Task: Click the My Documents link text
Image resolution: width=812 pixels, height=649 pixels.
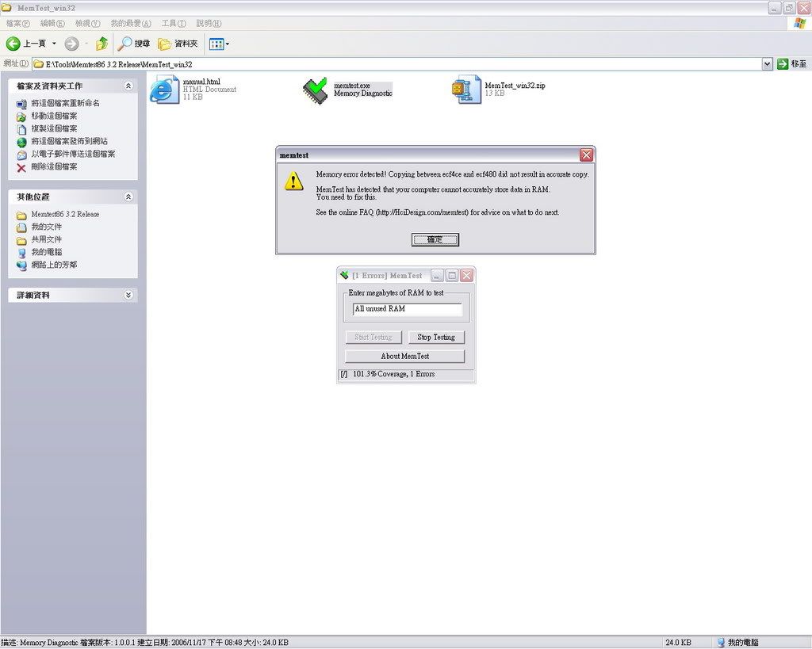Action: pyautogui.click(x=47, y=227)
